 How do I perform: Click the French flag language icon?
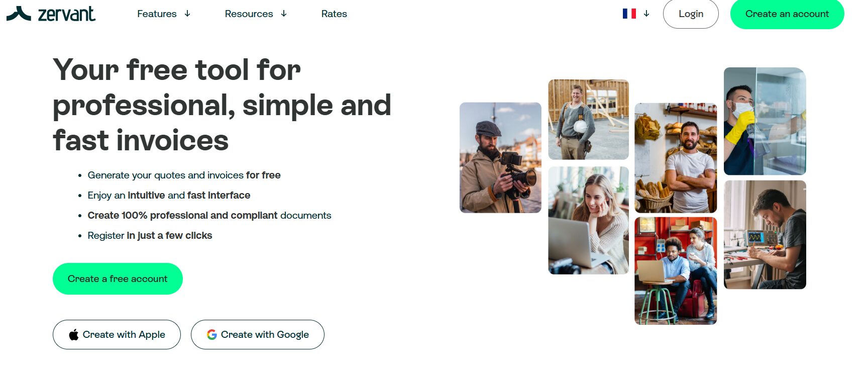(629, 14)
